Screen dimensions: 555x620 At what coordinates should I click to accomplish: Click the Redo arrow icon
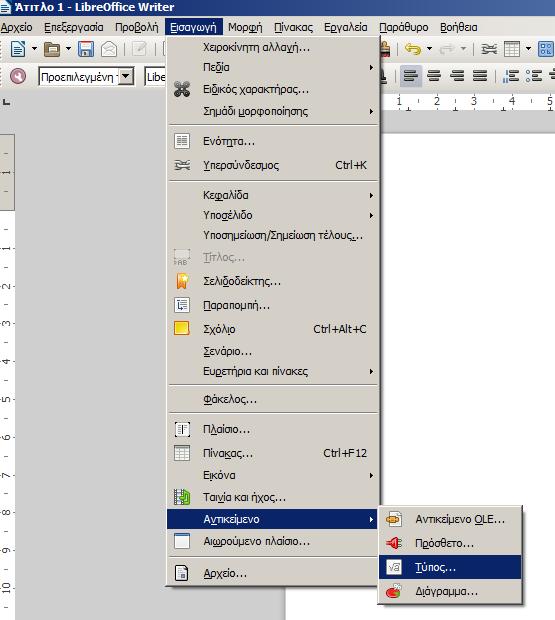pos(447,49)
